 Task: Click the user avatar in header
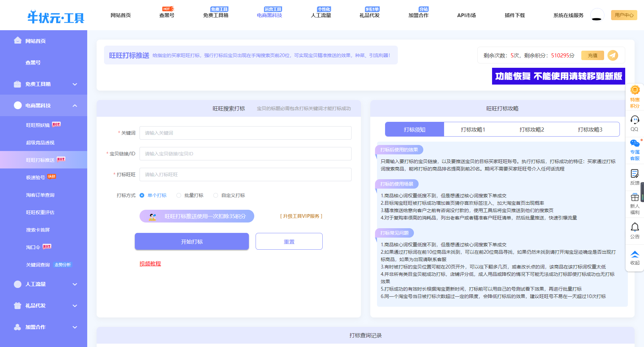(597, 15)
